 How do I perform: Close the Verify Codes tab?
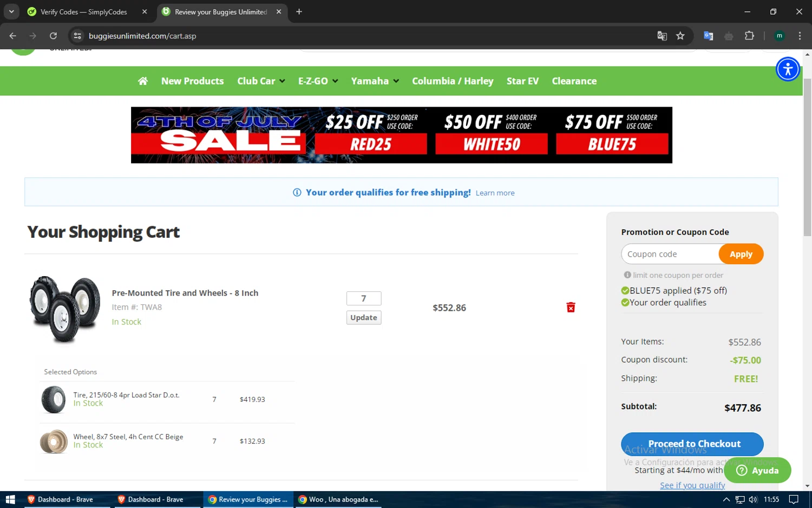tap(145, 11)
